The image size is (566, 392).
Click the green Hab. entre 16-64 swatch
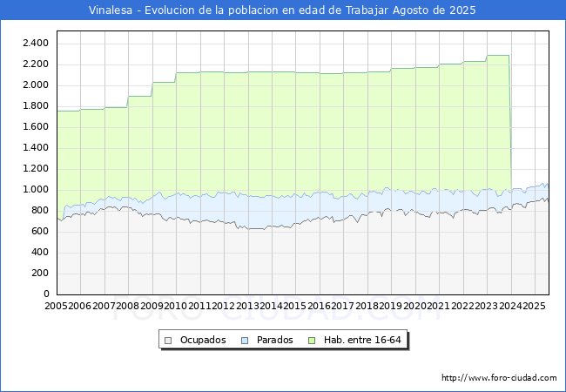(313, 340)
